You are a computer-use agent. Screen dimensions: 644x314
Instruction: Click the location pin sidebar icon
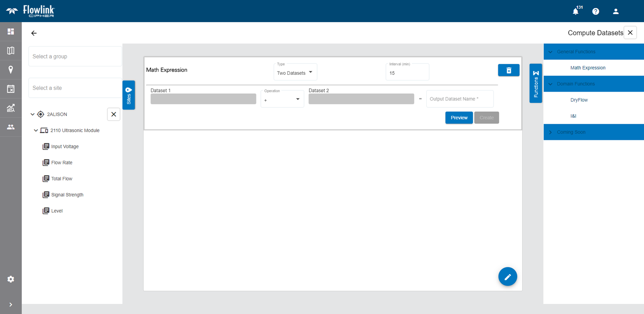[11, 70]
